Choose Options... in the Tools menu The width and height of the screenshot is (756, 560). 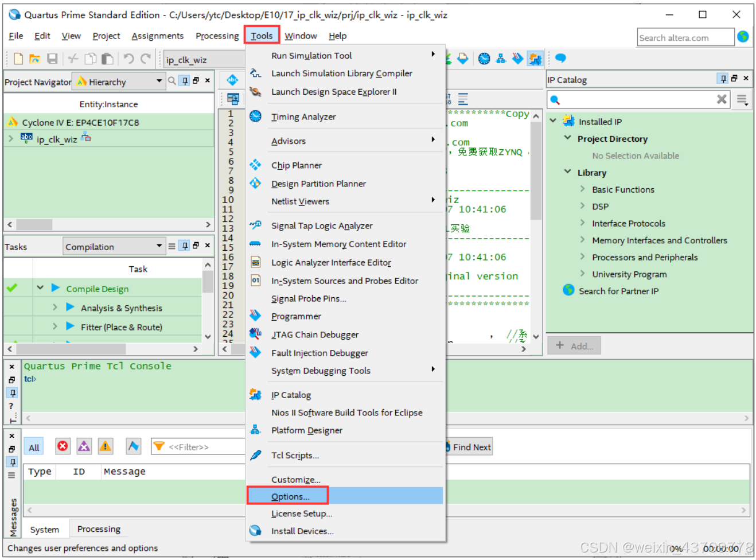pyautogui.click(x=346, y=496)
